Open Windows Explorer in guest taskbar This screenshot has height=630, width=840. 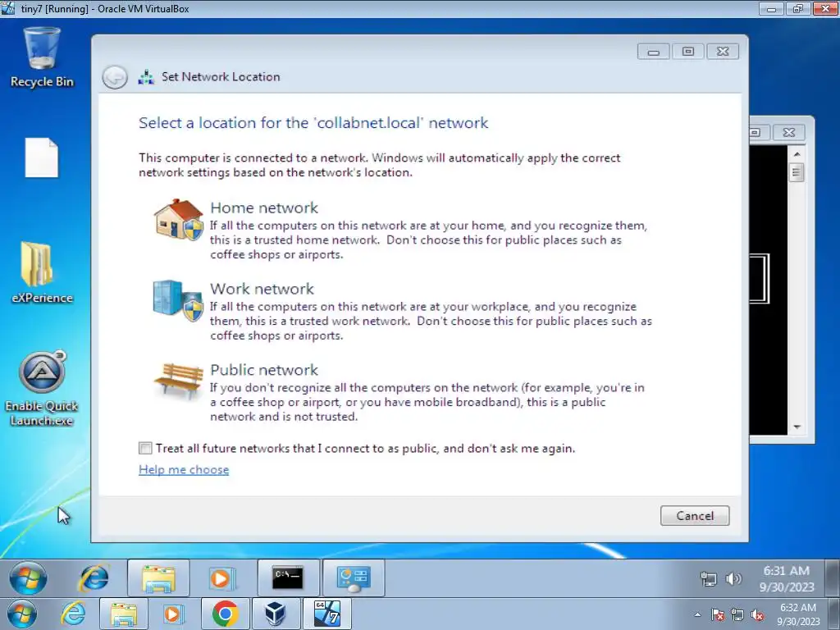coord(158,578)
